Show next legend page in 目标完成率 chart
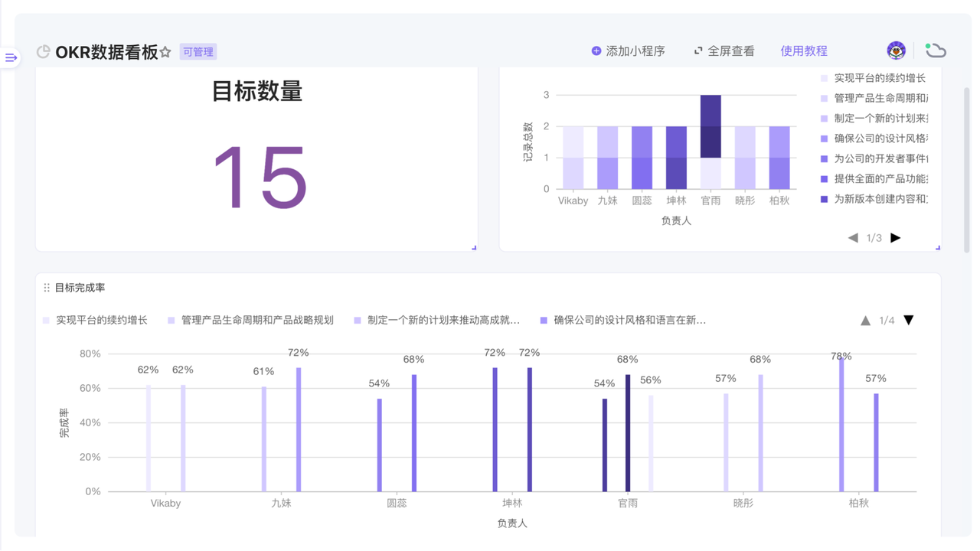980x551 pixels. tap(909, 320)
